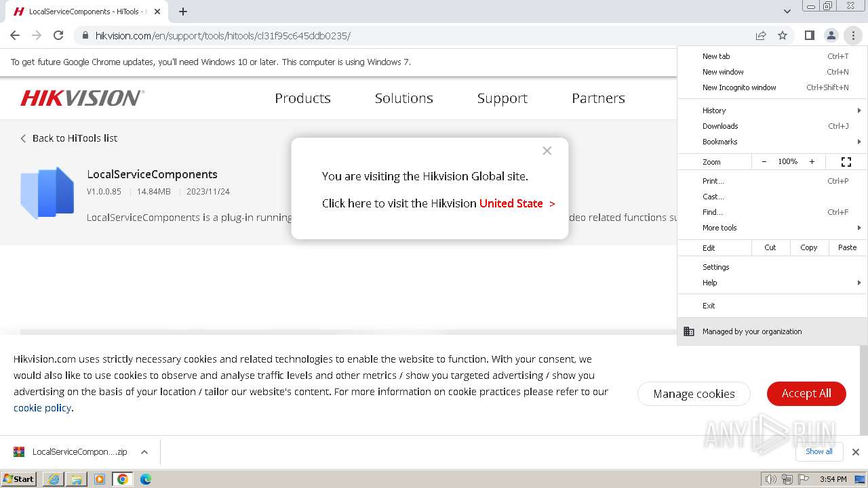
Task: Click the network icon in system tray
Action: click(787, 479)
